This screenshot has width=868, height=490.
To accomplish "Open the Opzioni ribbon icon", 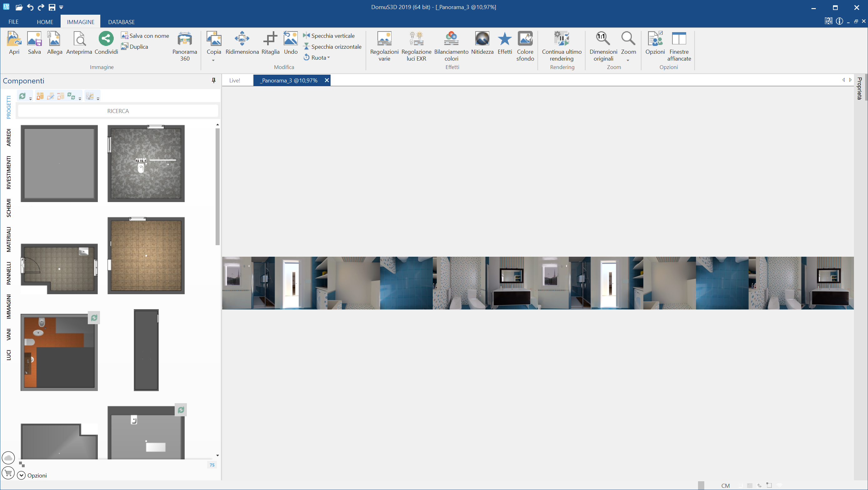I will click(x=655, y=43).
